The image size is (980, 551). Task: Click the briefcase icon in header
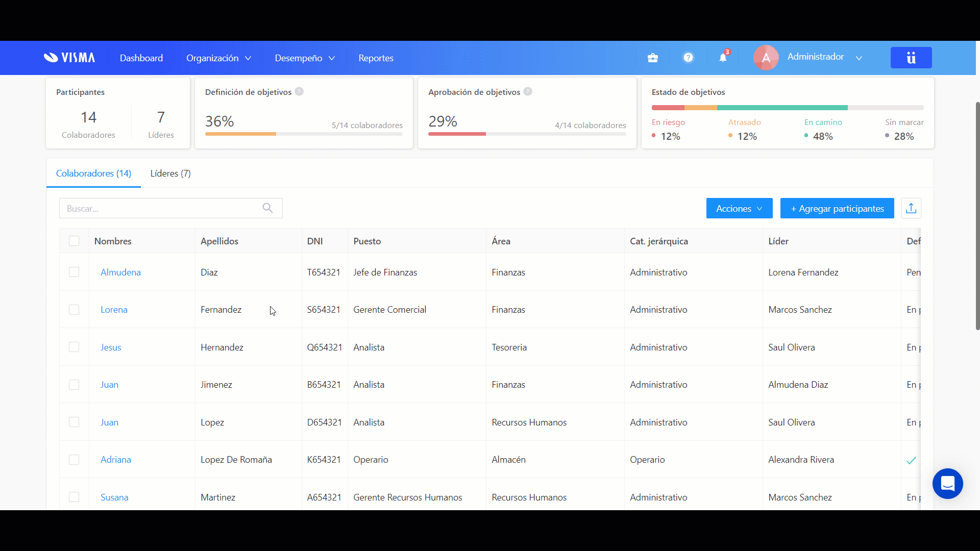[652, 58]
